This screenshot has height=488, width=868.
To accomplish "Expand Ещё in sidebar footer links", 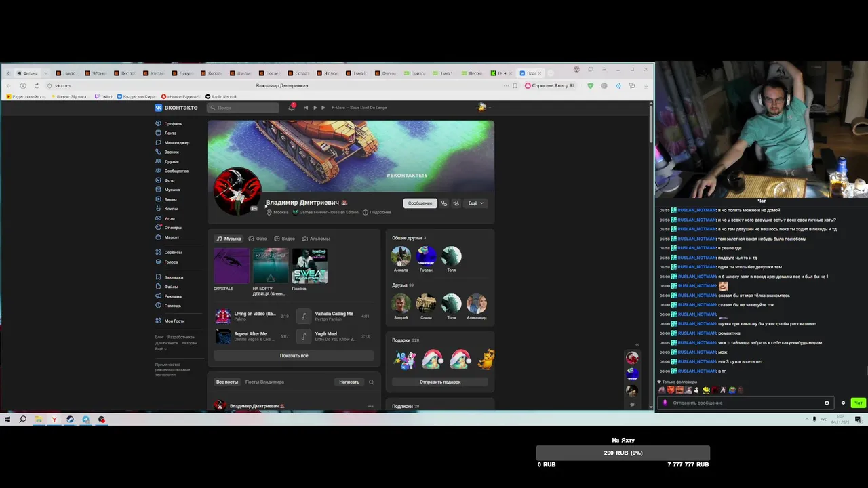I will click(159, 349).
